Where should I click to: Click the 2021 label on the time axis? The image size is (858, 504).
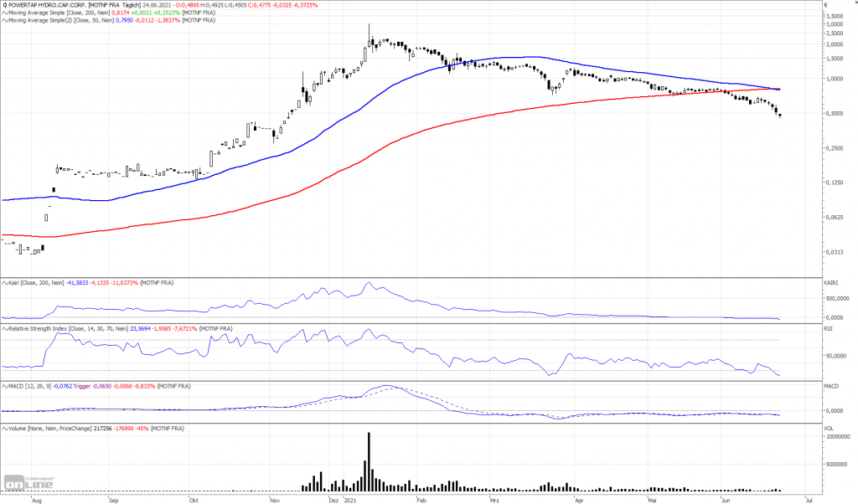coord(349,500)
